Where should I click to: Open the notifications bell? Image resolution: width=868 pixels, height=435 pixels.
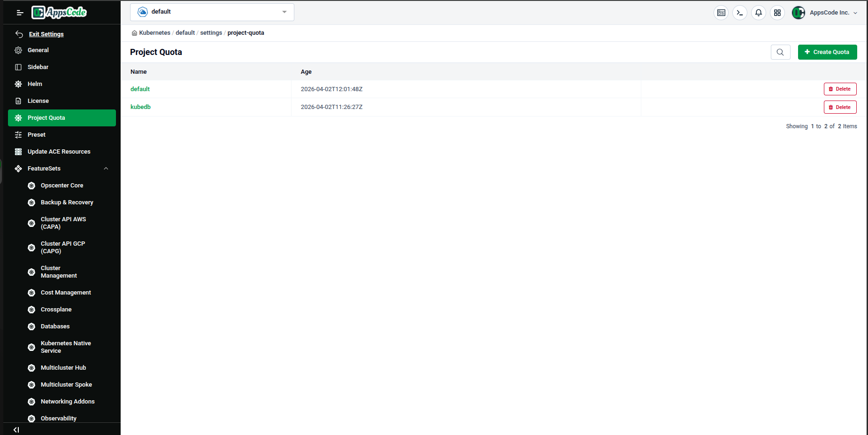pyautogui.click(x=759, y=13)
